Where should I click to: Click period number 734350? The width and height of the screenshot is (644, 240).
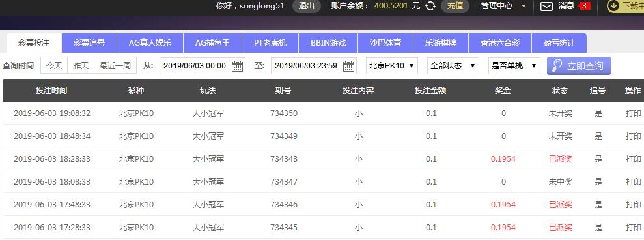284,113
